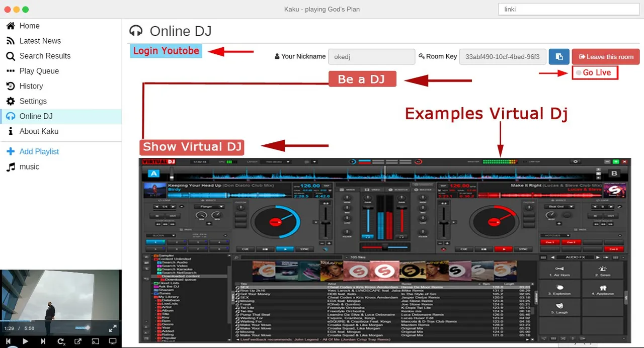Copy the room key with blue clipboard button
Screen dimensions: 644x348
559,57
